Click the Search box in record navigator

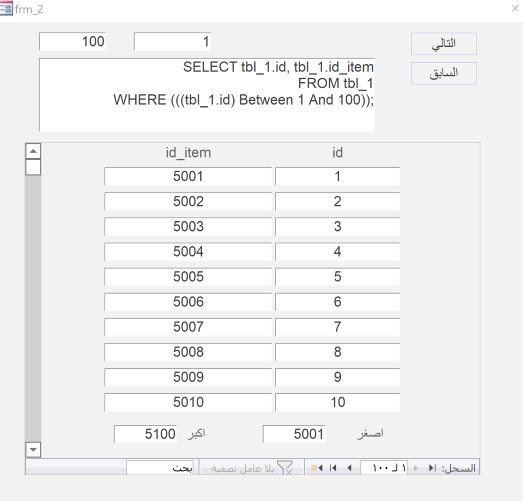coord(160,468)
